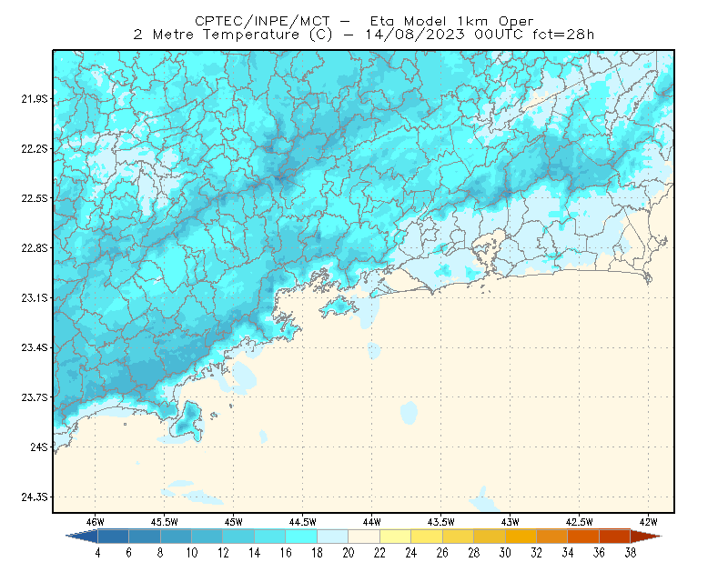Click the title line 'CPTEC/INPE/MCT - Eta Model 1km Oper'
This screenshot has width=728, height=562.
point(365,21)
